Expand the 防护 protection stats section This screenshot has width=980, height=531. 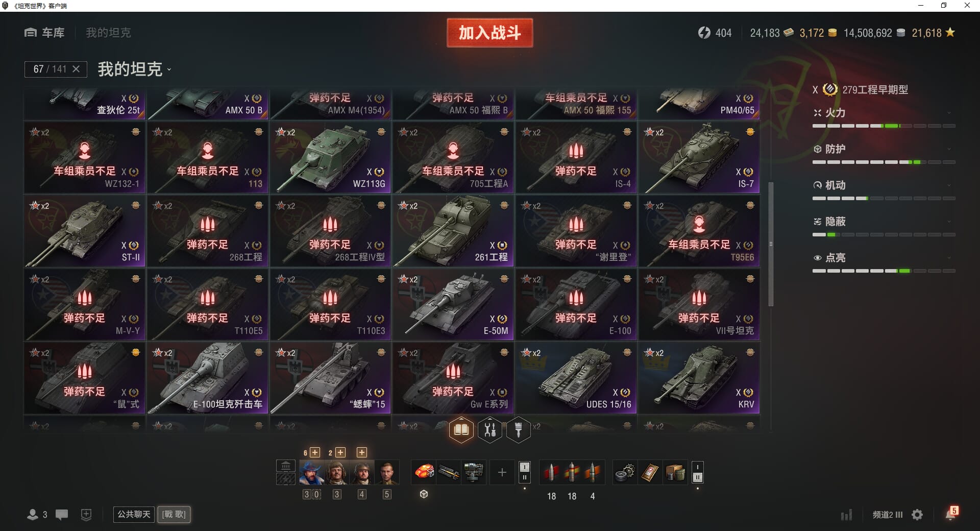884,149
